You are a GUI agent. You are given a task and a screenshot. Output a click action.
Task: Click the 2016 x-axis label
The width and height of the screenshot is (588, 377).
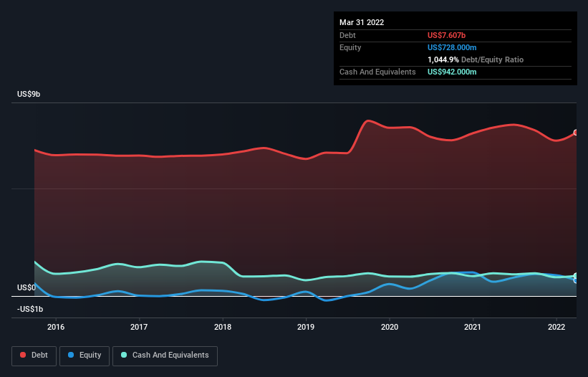coord(56,327)
